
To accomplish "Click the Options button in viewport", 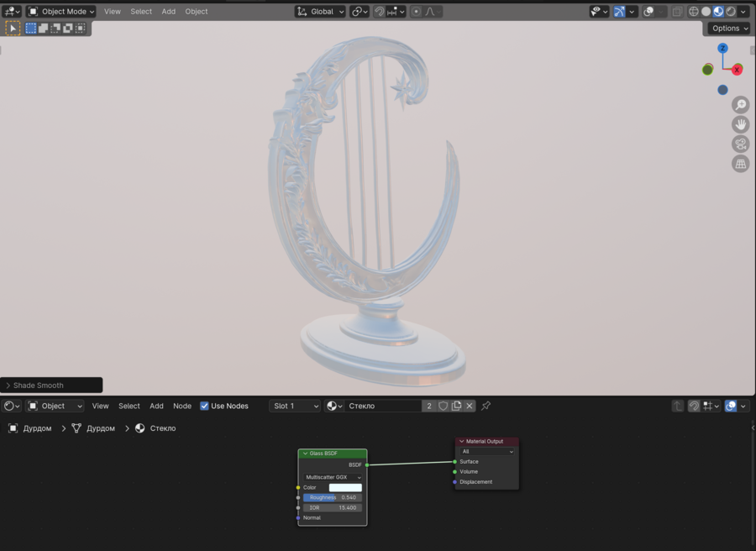I will pos(728,28).
